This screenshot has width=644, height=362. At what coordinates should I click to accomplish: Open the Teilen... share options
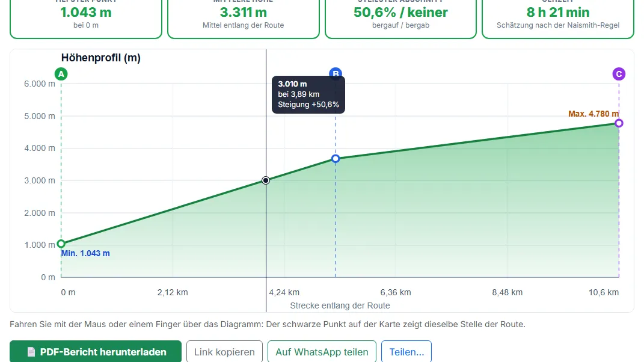(406, 352)
